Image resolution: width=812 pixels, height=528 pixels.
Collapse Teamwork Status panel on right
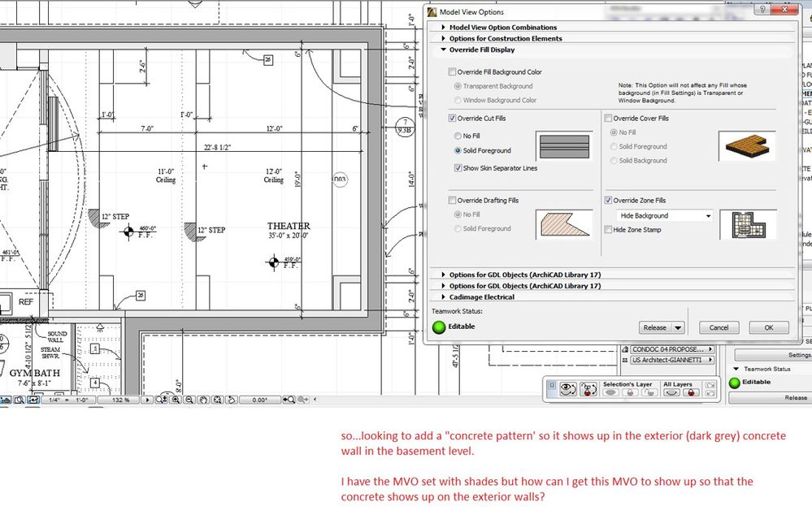click(736, 369)
